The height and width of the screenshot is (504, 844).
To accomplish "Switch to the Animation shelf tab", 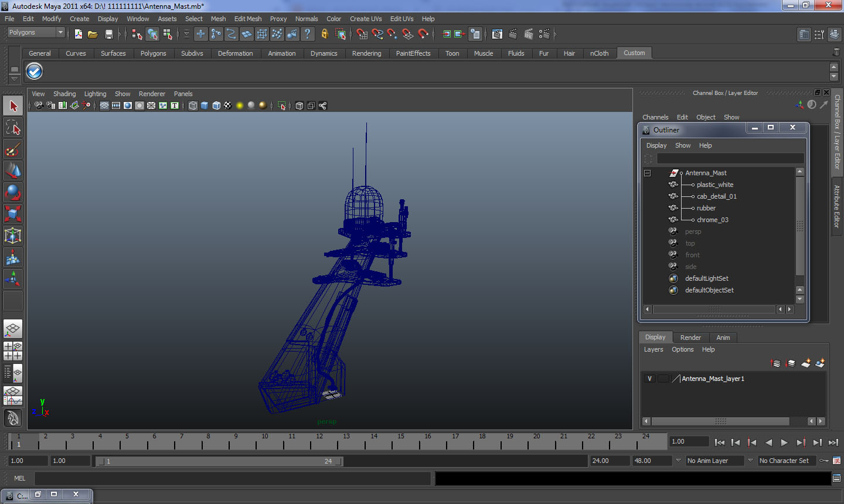I will click(x=282, y=53).
